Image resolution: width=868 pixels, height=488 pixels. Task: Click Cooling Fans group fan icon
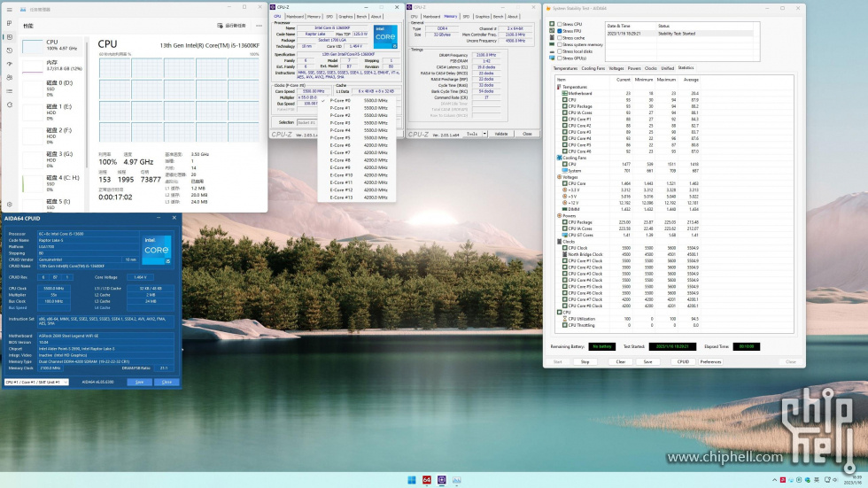tap(559, 158)
